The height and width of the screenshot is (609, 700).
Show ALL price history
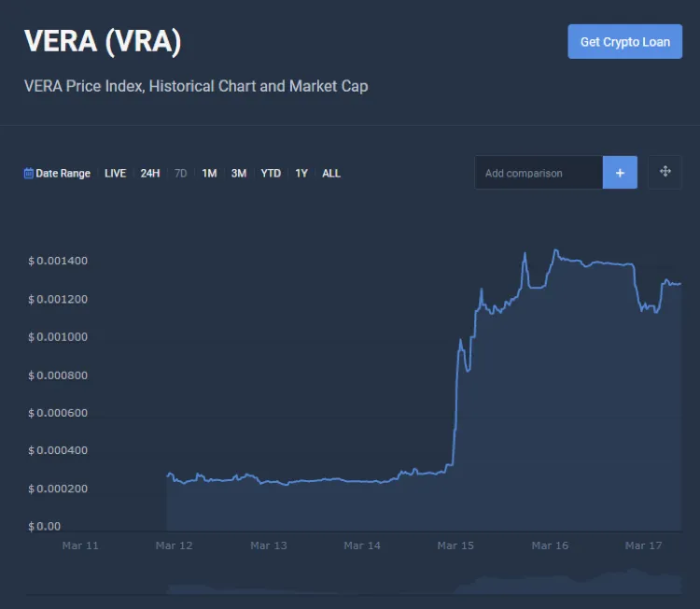tap(331, 174)
